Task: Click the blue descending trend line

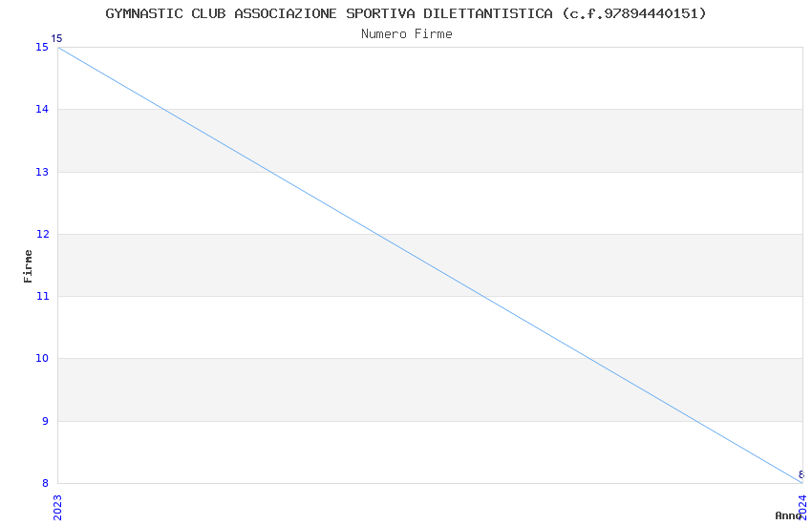Action: (430, 264)
